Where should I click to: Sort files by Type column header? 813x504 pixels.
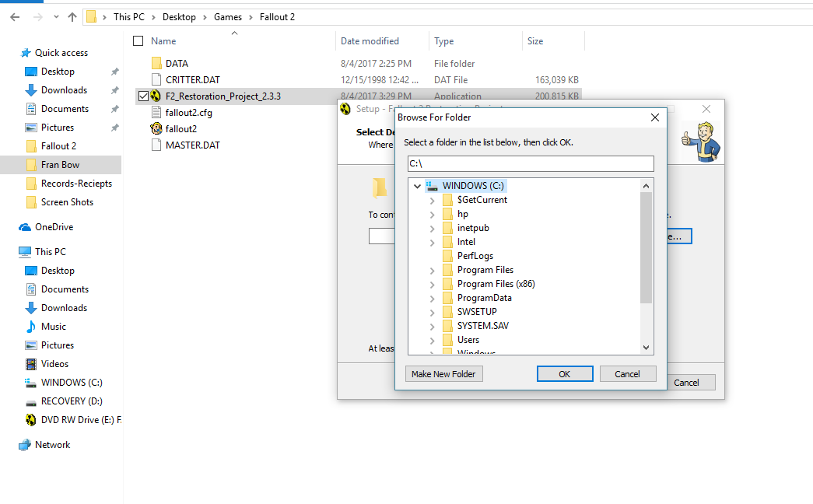pos(443,41)
